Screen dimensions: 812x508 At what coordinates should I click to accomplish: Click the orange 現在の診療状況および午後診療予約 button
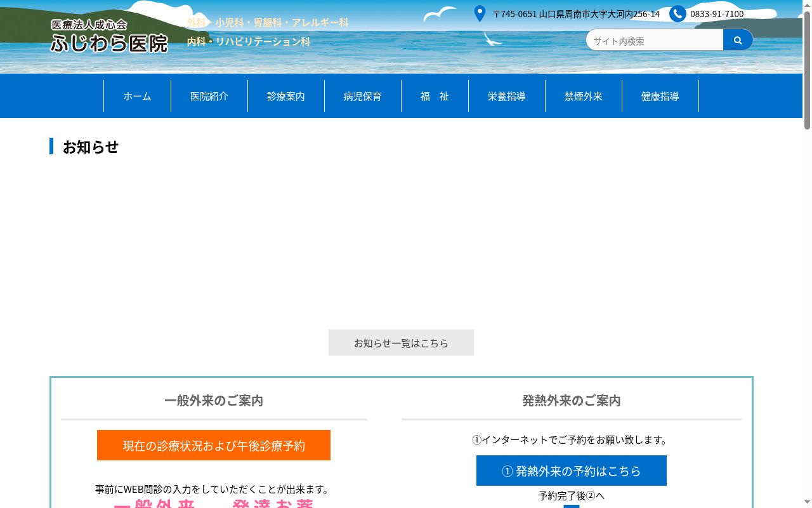(214, 445)
